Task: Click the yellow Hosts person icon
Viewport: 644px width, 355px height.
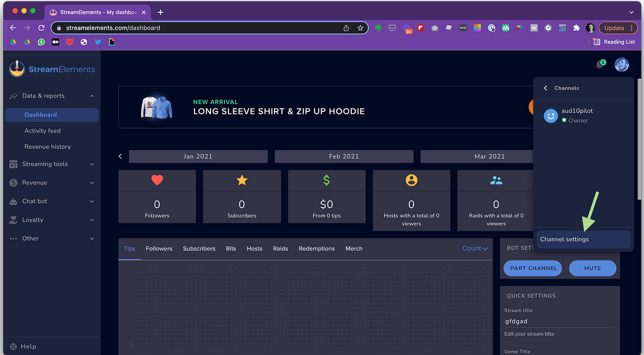Action: [411, 180]
